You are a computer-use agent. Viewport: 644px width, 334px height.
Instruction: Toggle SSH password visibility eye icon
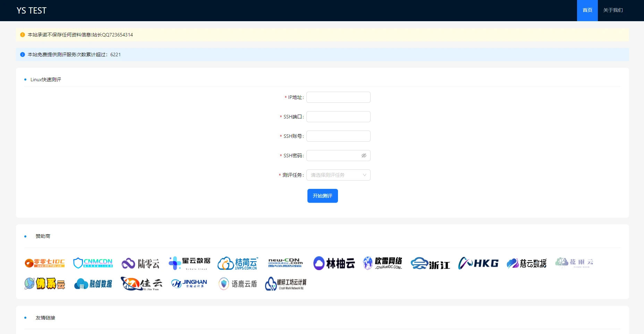(364, 156)
